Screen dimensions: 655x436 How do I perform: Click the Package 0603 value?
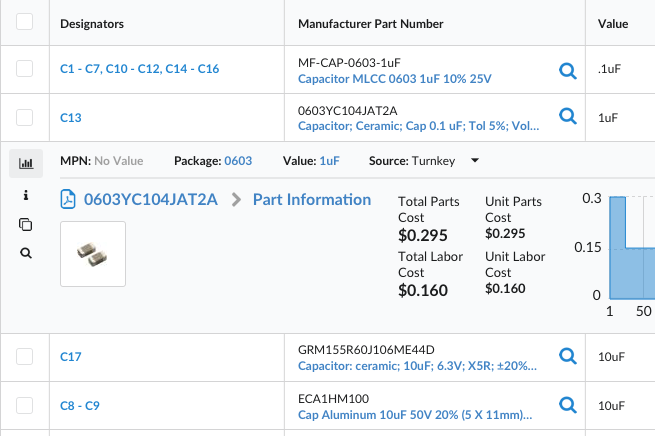[238, 161]
